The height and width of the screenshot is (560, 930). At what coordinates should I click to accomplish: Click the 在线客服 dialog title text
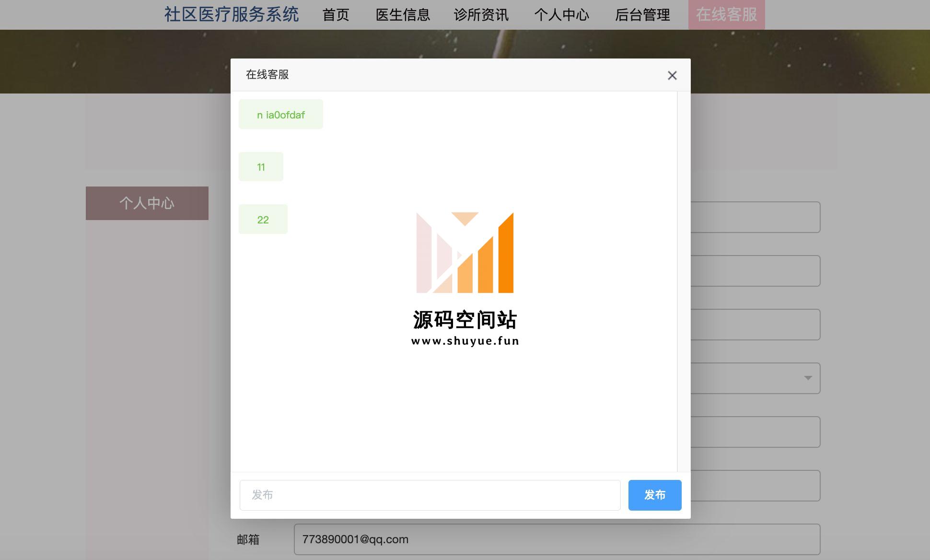point(267,75)
